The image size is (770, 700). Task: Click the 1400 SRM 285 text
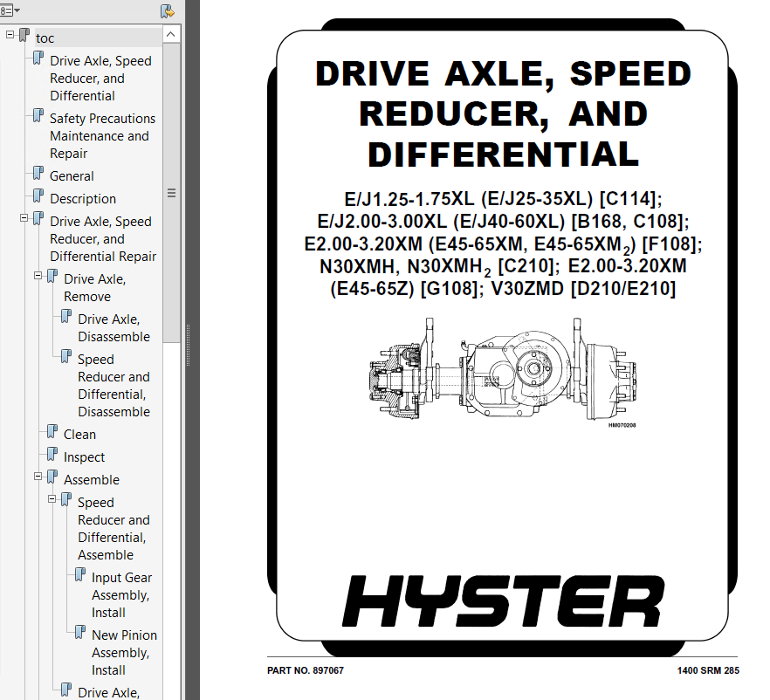708,670
